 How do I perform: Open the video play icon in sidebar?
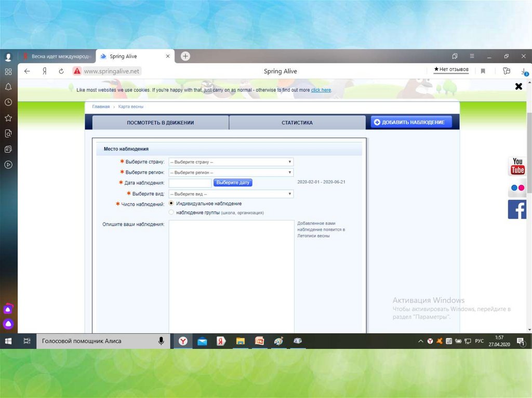[8, 165]
